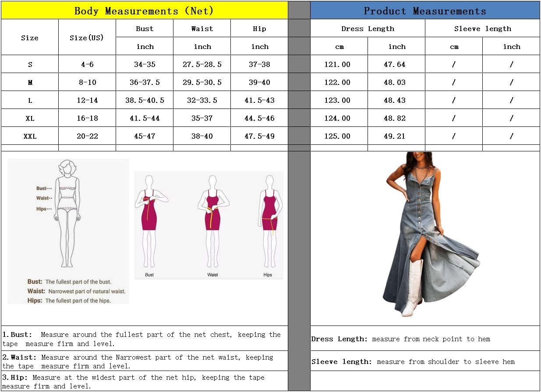Viewport: 541px width, 392px height.
Task: Select the hip value "47.5-49"
Action: tap(259, 136)
